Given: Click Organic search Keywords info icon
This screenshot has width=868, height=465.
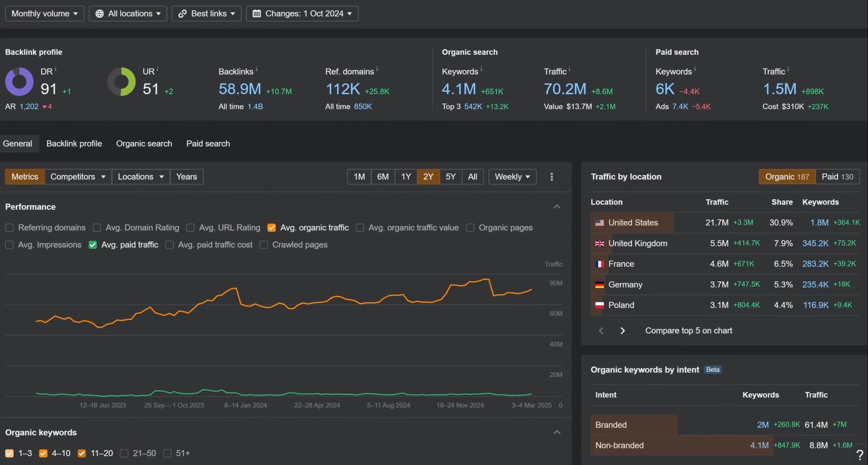Looking at the screenshot, I should coord(481,69).
